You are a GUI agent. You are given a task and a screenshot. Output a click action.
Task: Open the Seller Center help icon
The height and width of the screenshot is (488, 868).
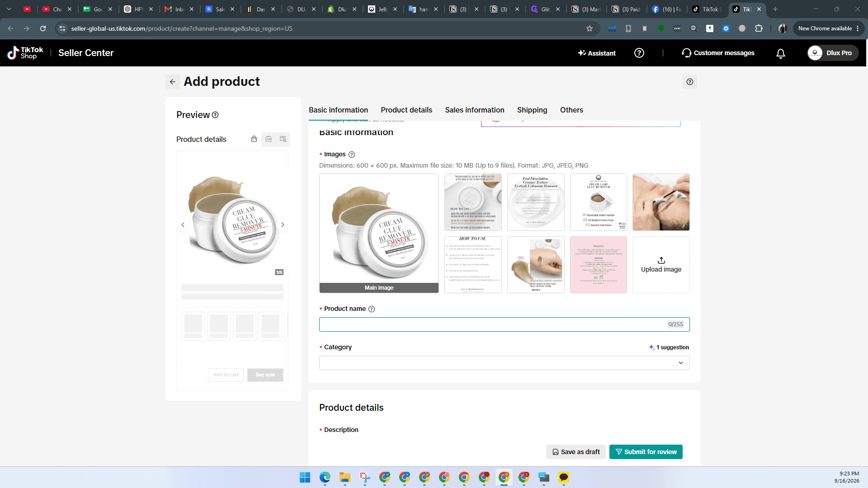[639, 53]
